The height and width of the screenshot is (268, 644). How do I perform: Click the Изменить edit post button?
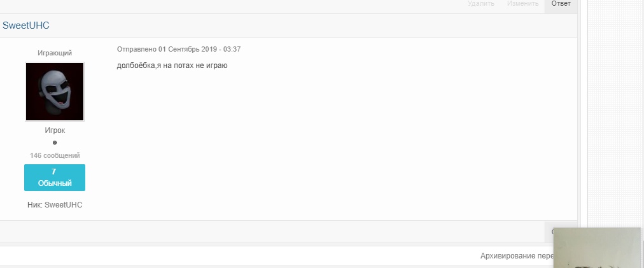522,4
